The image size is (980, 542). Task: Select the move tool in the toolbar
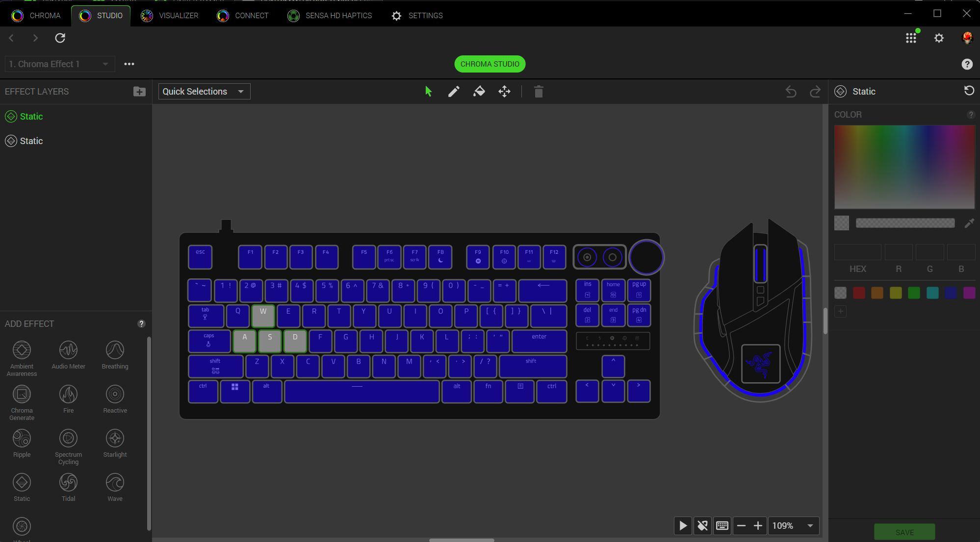[x=504, y=92]
